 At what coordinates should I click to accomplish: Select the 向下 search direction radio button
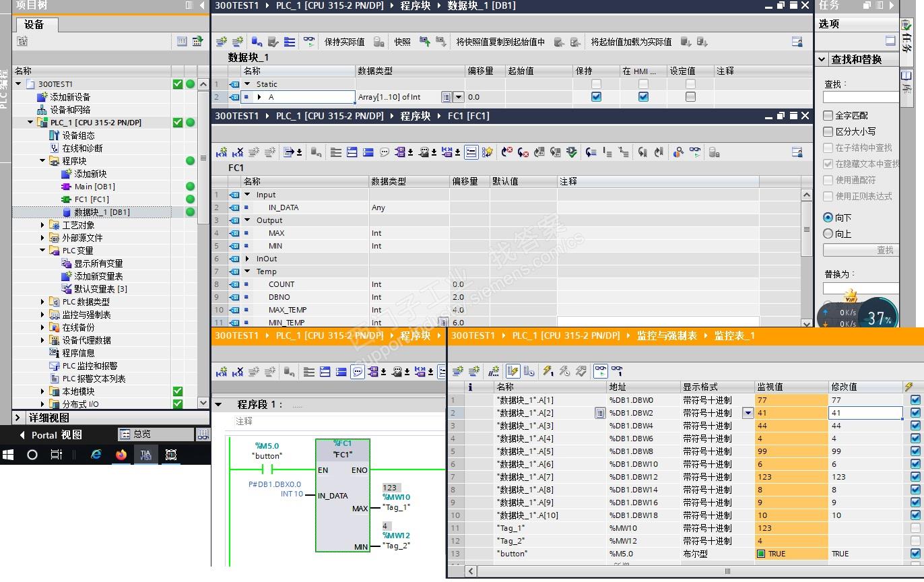coord(828,218)
